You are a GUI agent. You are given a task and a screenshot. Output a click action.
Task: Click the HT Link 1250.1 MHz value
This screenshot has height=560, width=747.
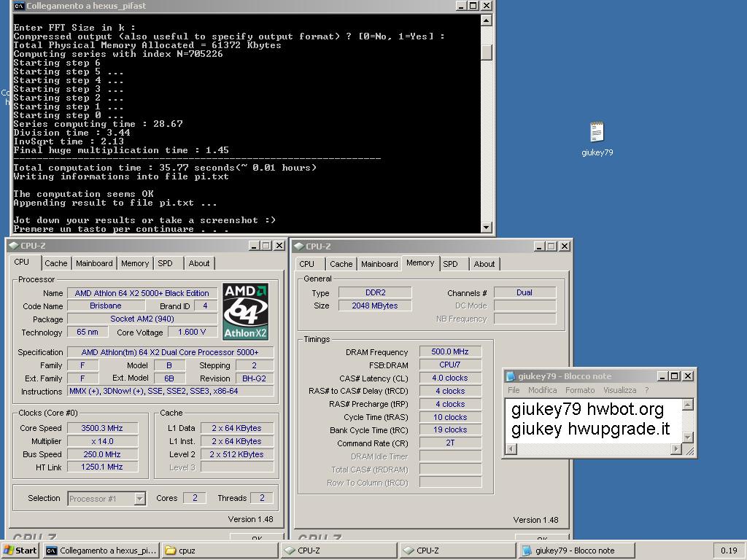tap(102, 467)
